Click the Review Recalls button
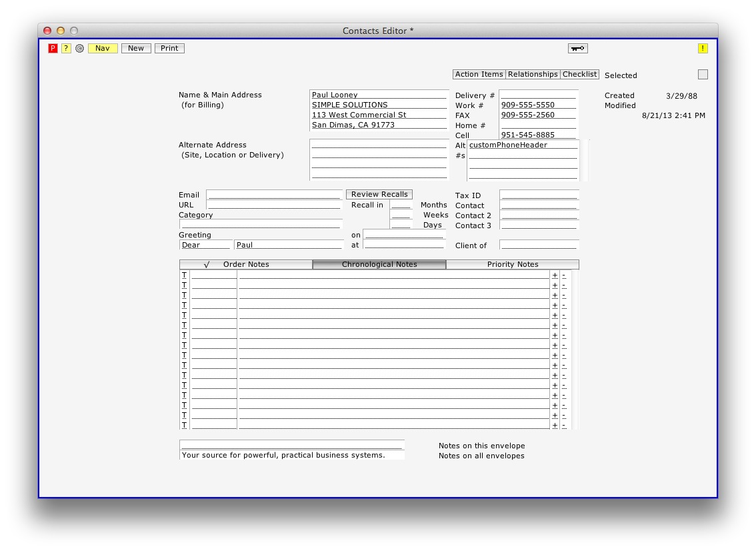The image size is (756, 551). click(x=379, y=194)
